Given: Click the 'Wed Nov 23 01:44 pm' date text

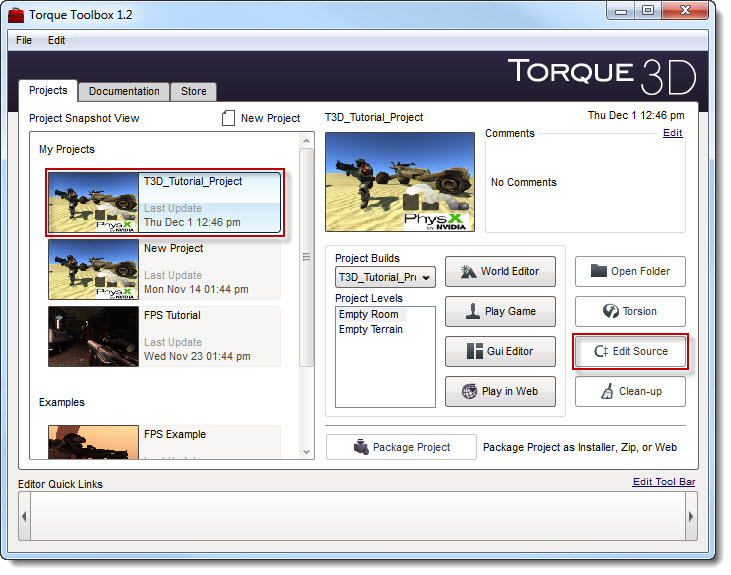Looking at the screenshot, I should click(197, 356).
